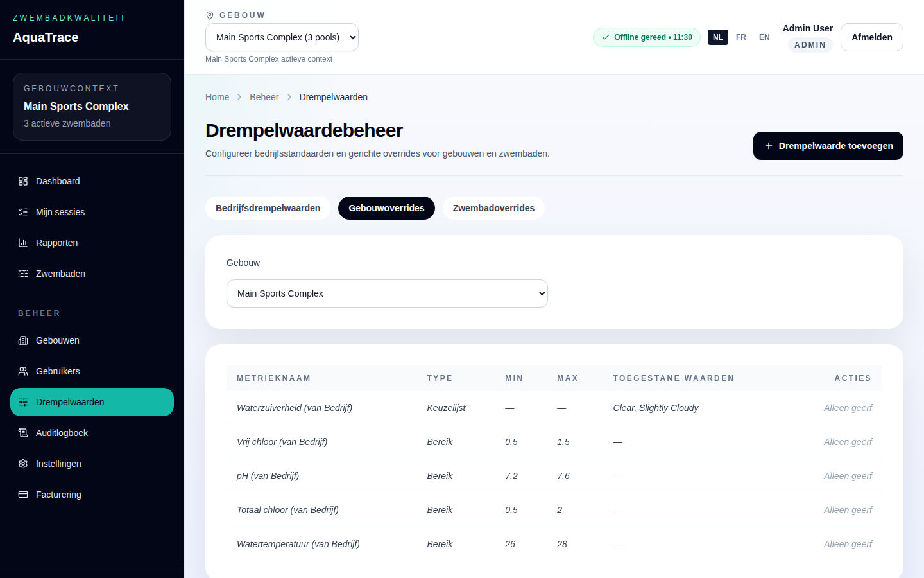The height and width of the screenshot is (578, 924).
Task: Click the checkmark icon in Offline gereed badge
Action: pos(606,37)
